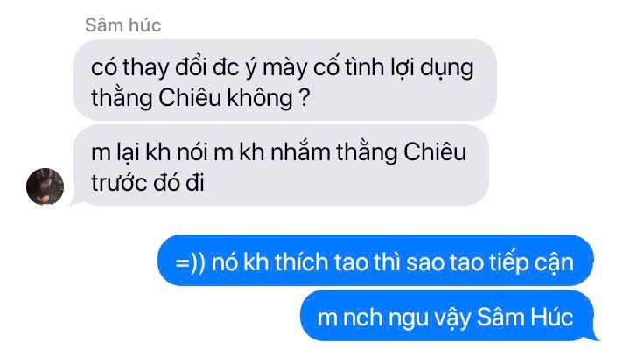Select the blue message 'm nch ngu vậy Sâm Húc'
The height and width of the screenshot is (364, 630).
[x=446, y=315]
